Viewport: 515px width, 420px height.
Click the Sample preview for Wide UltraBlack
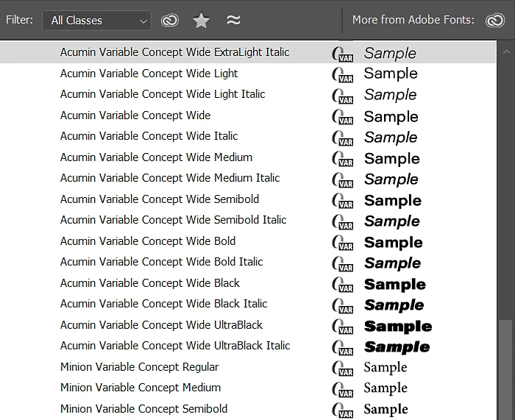398,327
